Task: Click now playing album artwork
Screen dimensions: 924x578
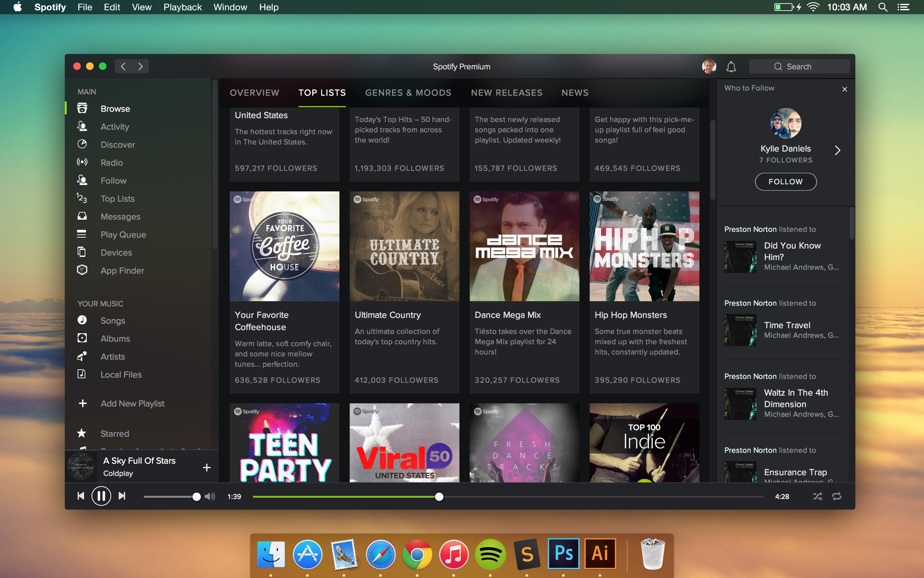Action: 81,466
